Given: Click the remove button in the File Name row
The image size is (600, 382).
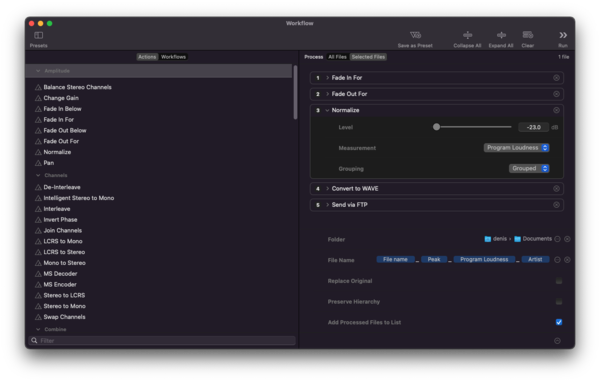Looking at the screenshot, I should [x=567, y=260].
